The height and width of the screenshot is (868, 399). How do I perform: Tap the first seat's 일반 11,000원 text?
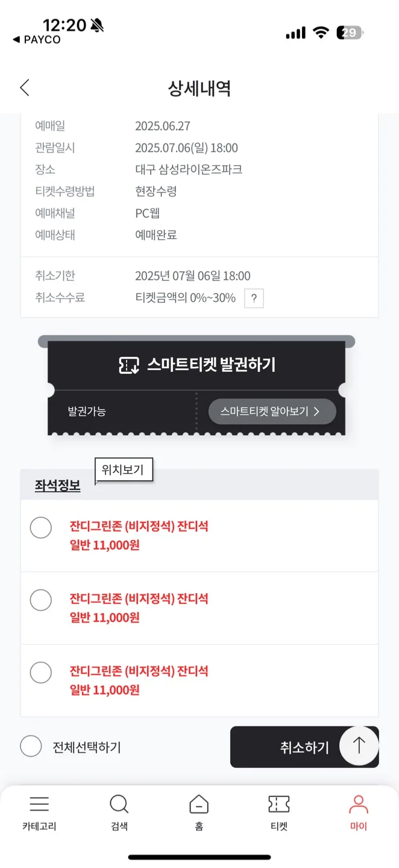[105, 546]
